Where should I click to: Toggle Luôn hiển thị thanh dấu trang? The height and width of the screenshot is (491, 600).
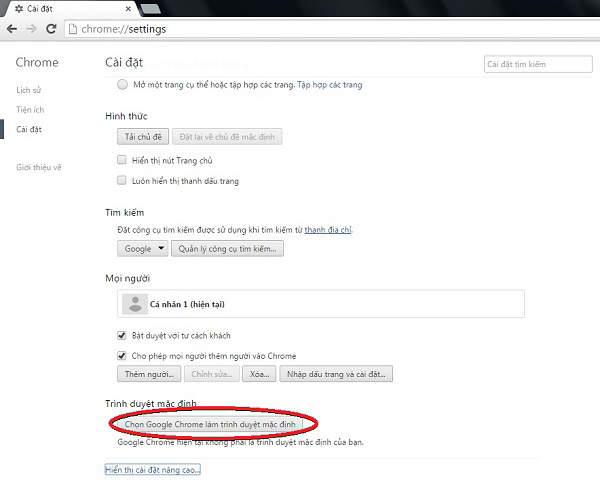click(x=122, y=181)
